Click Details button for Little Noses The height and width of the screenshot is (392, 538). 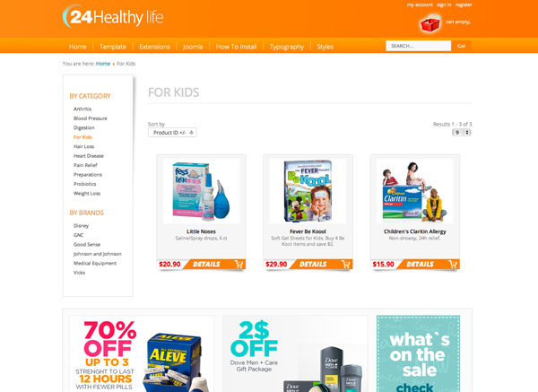pyautogui.click(x=206, y=264)
